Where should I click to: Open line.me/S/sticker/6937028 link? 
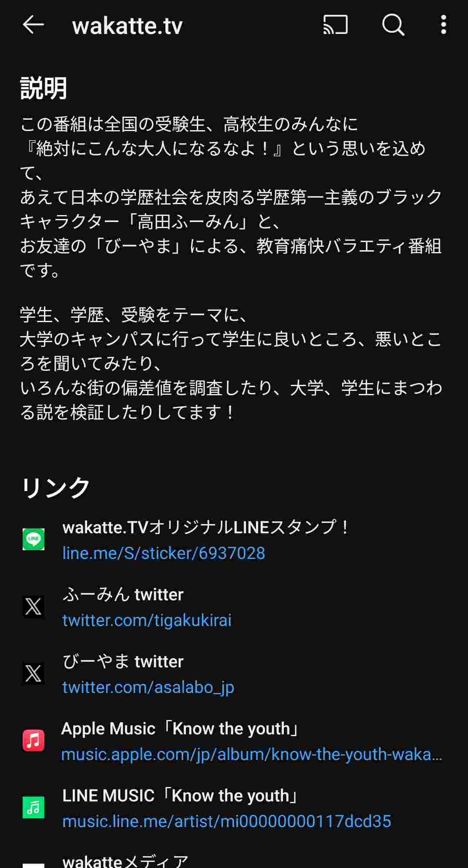(164, 553)
